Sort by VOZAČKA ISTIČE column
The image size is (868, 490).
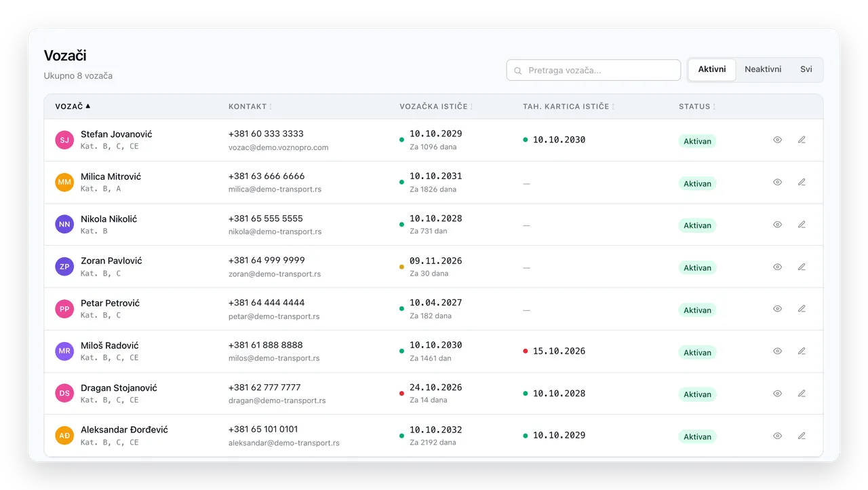click(436, 107)
